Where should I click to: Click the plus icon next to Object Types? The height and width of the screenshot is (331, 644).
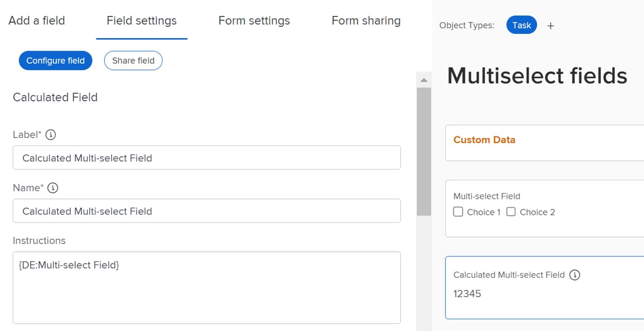pyautogui.click(x=551, y=25)
